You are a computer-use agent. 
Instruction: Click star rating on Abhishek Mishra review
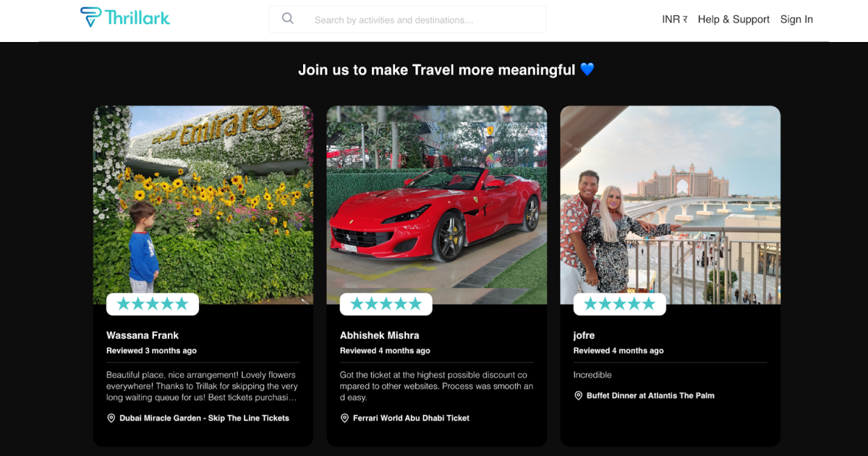(x=386, y=304)
